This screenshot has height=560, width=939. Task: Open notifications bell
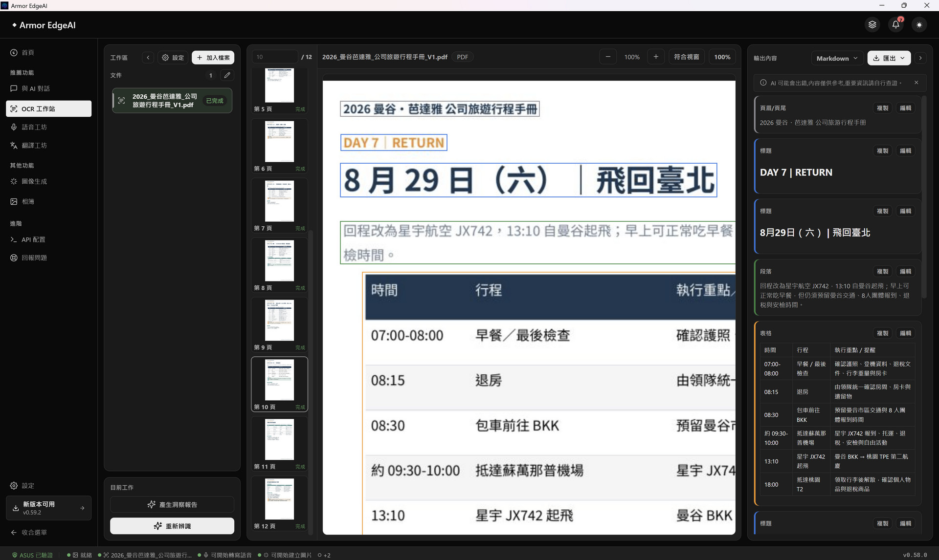point(895,24)
